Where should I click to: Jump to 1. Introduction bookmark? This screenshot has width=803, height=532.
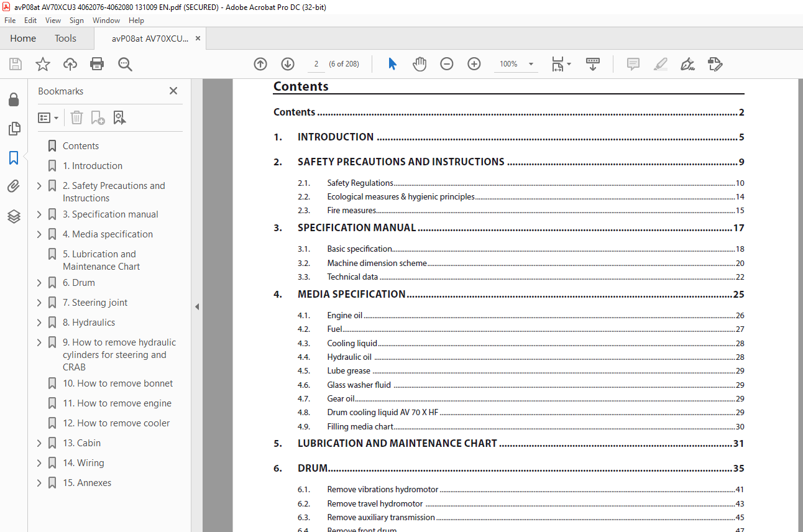point(93,166)
